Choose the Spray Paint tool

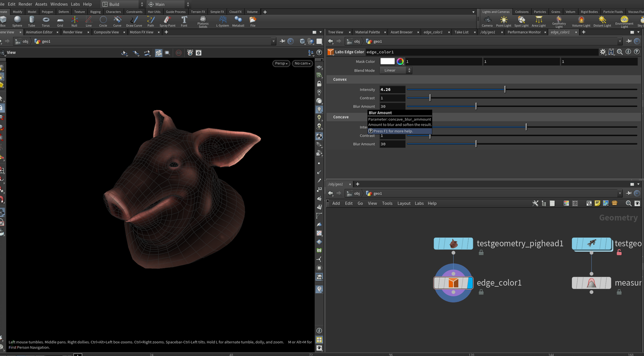tap(167, 21)
